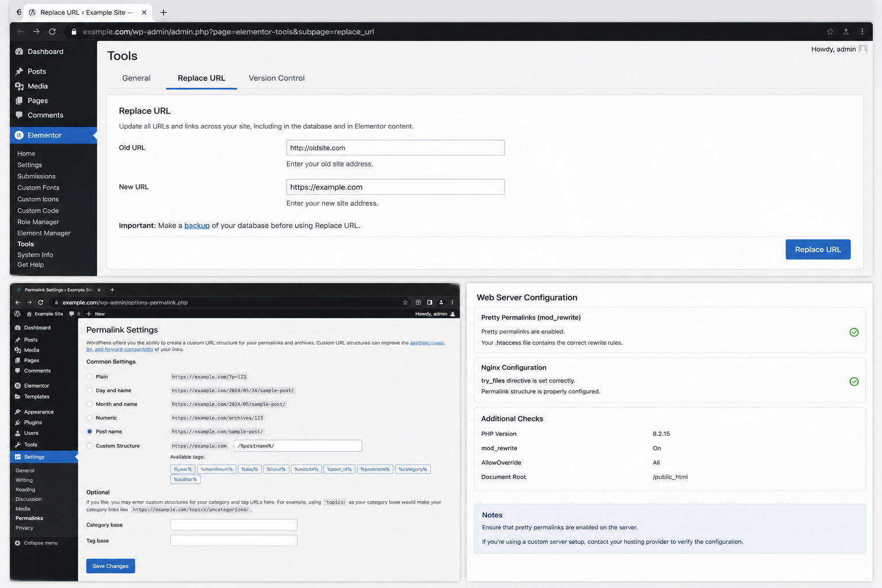Click the New URL input field

coord(396,187)
